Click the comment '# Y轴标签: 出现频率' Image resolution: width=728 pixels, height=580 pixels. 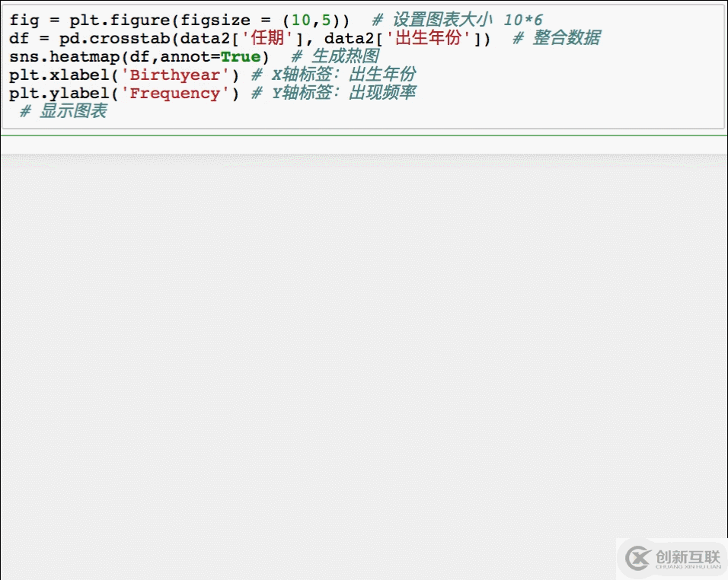[334, 93]
